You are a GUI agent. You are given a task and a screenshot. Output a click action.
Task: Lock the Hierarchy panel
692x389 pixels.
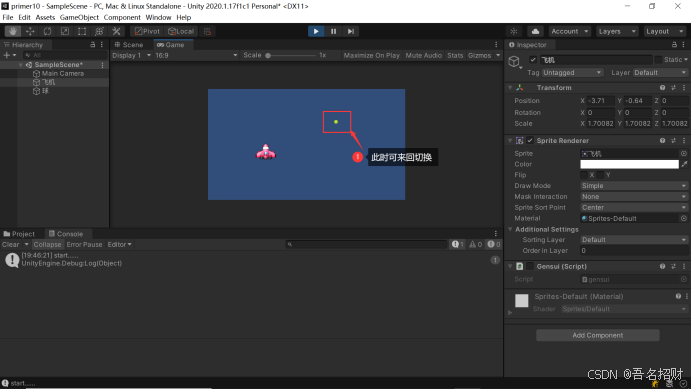pyautogui.click(x=93, y=45)
